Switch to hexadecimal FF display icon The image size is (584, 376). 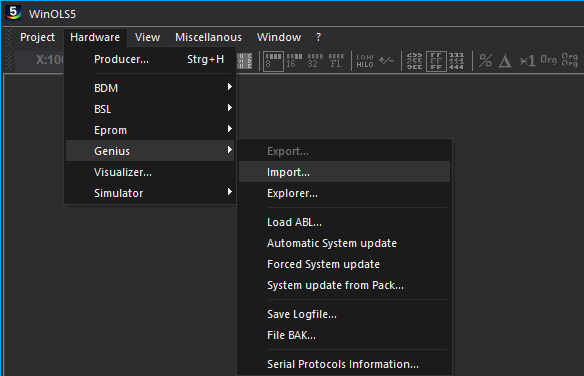436,61
